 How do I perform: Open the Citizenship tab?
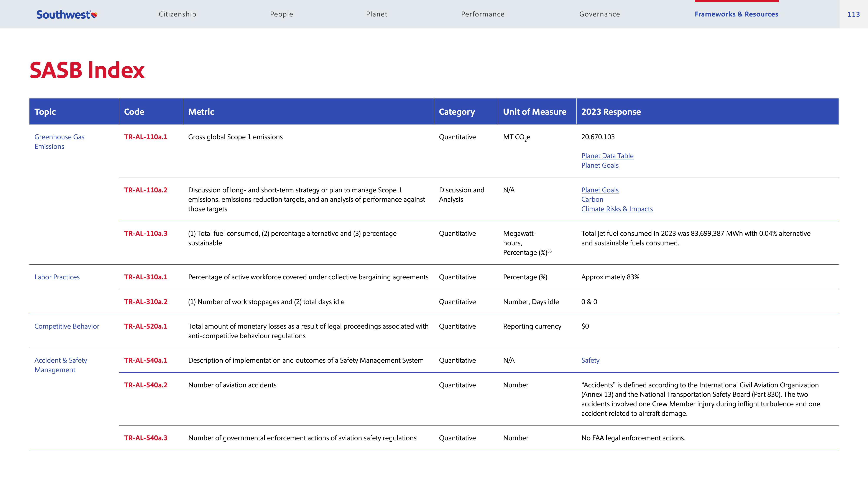click(x=178, y=14)
